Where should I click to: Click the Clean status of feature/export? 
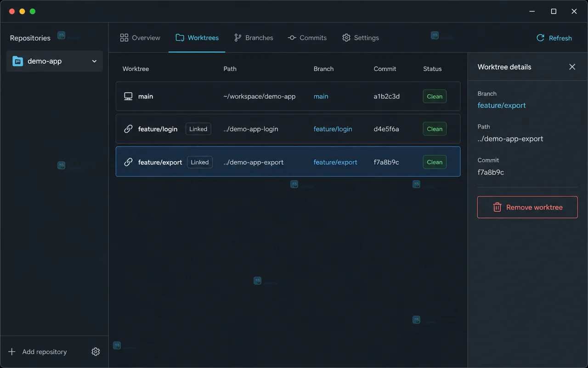click(x=435, y=162)
